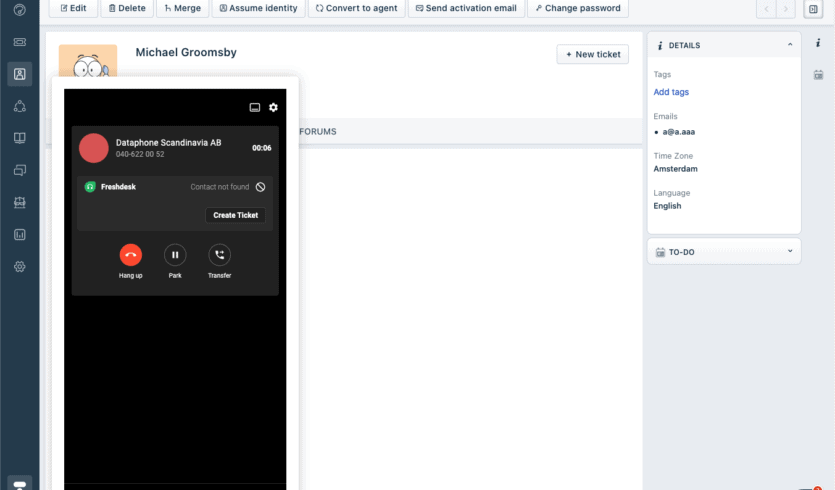The width and height of the screenshot is (835, 490).
Task: Open the solutions book icon in sidebar
Action: [x=20, y=138]
